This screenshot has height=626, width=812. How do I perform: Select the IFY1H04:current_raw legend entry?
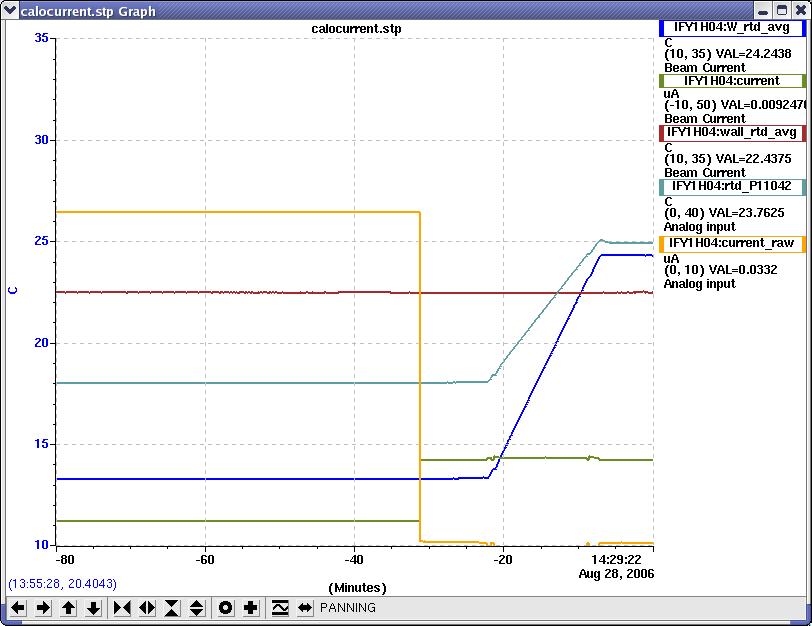point(732,243)
